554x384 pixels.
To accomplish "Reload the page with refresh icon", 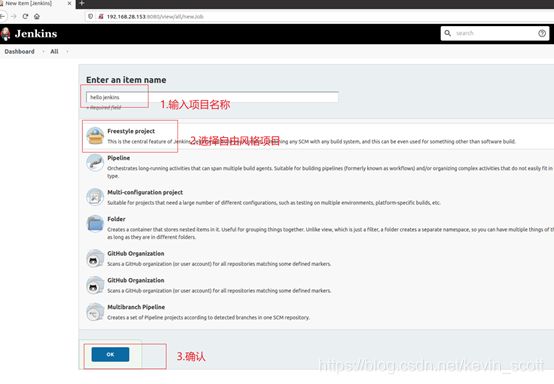I will [25, 16].
